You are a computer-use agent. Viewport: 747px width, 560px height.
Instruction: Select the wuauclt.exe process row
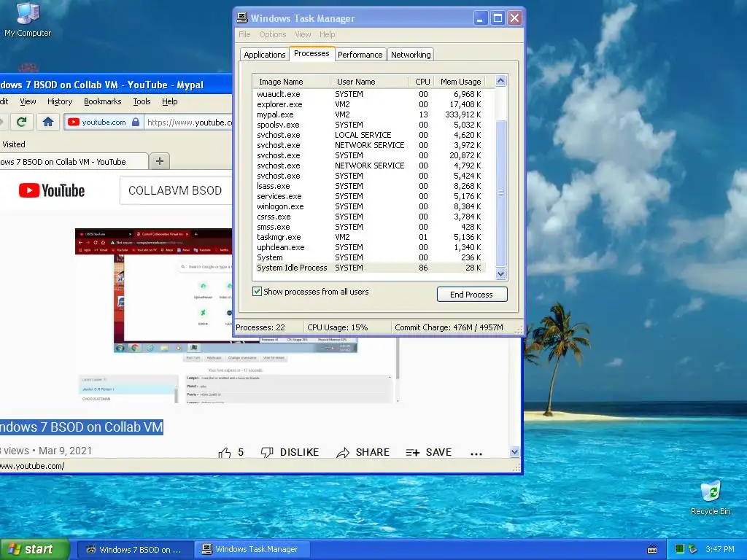point(369,94)
